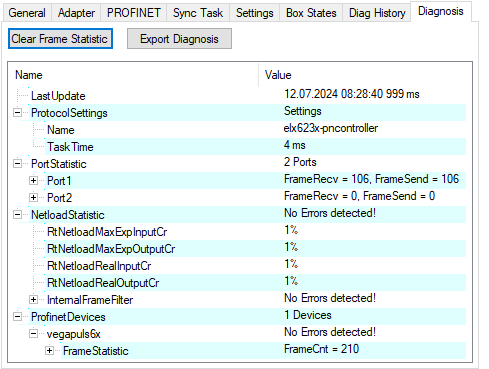Click the timestamp 12.07.2024 08:28:40 999 ms
The image size is (489, 369).
tap(352, 94)
